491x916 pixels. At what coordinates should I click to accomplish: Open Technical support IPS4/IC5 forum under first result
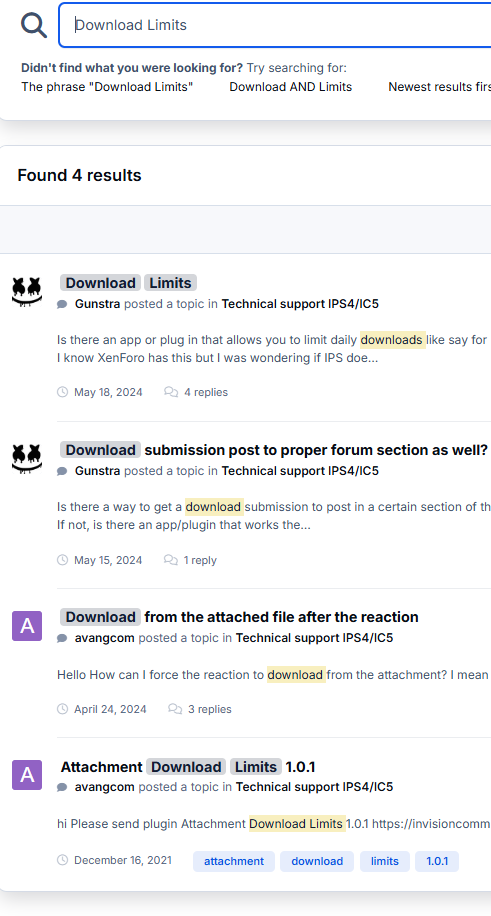(x=300, y=304)
